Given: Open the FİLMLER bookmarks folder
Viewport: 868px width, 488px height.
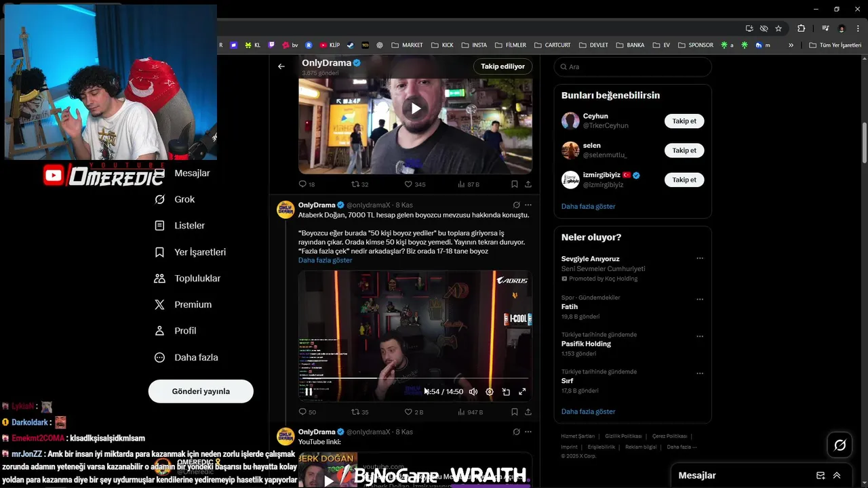Looking at the screenshot, I should coord(511,45).
